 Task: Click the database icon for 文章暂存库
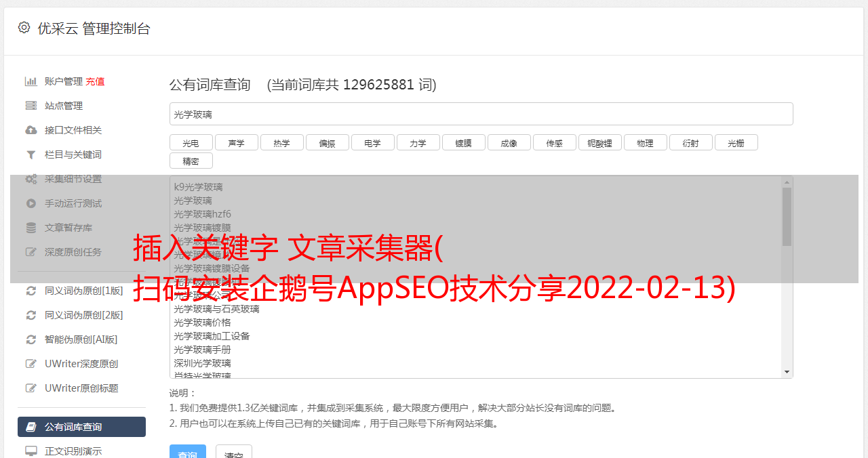click(31, 228)
